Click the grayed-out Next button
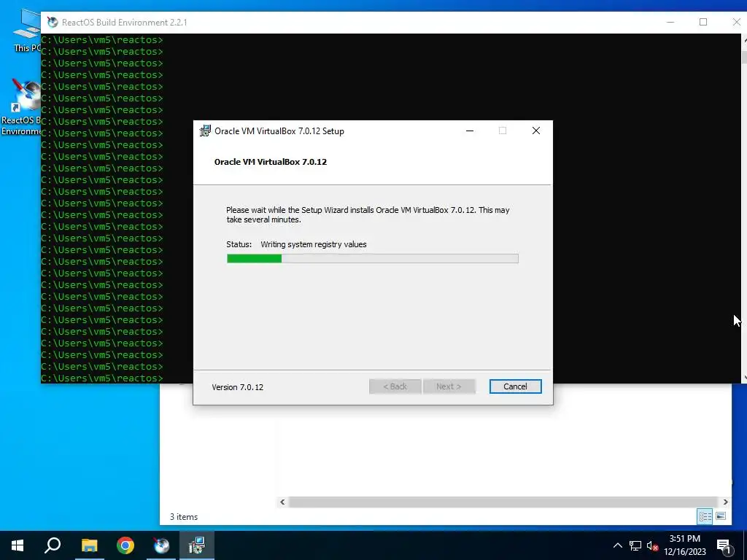 (x=449, y=386)
